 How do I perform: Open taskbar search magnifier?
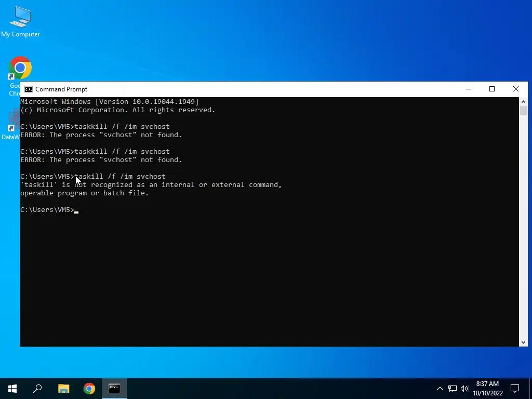pos(37,389)
